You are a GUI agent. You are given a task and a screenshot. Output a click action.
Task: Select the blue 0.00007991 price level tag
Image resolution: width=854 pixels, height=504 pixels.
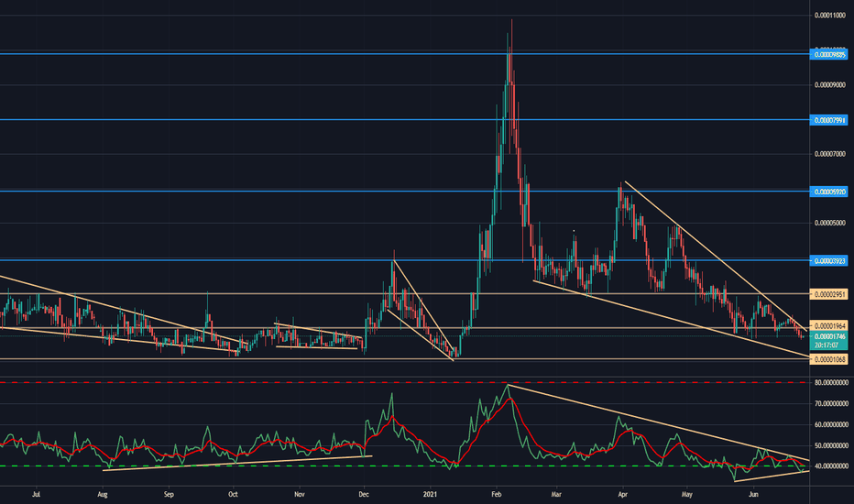point(828,120)
